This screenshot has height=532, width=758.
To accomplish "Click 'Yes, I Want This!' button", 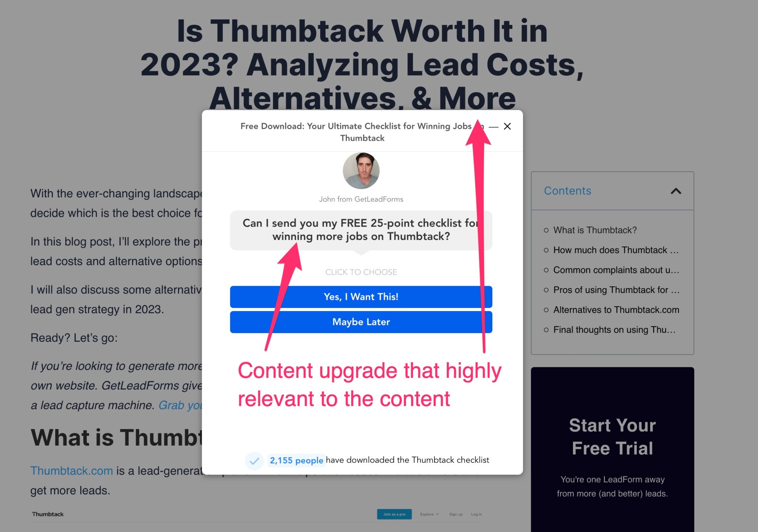I will (x=361, y=297).
